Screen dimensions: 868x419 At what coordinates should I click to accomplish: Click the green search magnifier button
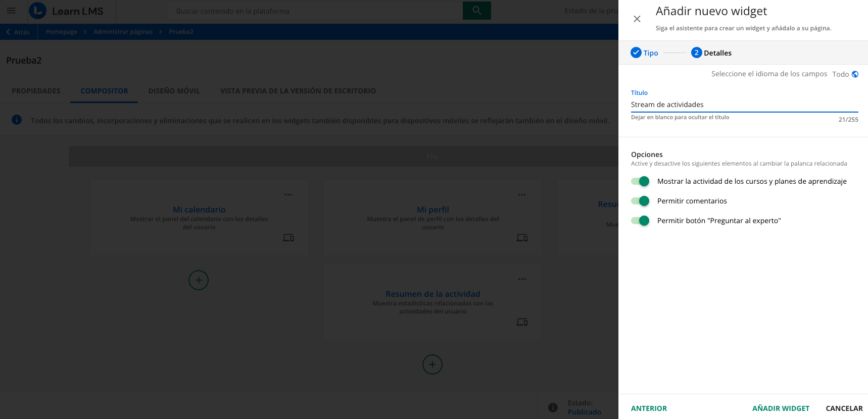(x=476, y=11)
